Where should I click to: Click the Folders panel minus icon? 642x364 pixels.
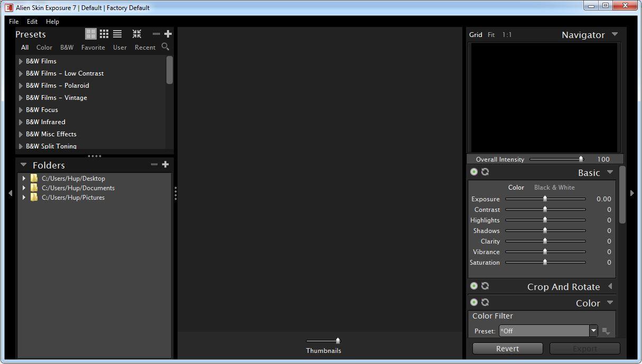click(x=154, y=164)
